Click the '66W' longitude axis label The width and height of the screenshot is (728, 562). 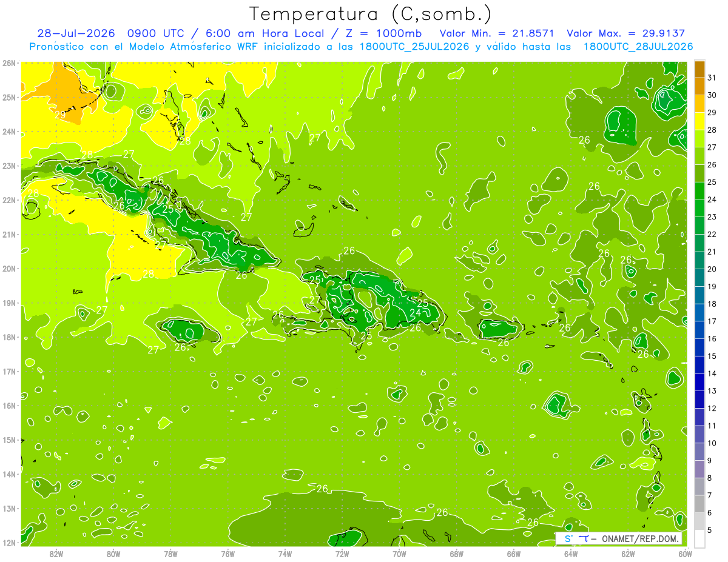(x=514, y=554)
